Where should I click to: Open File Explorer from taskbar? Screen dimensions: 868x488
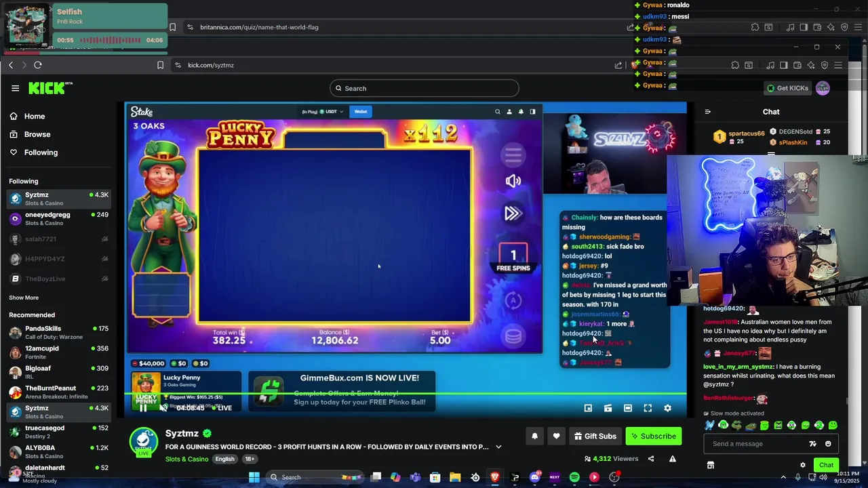coord(455,477)
